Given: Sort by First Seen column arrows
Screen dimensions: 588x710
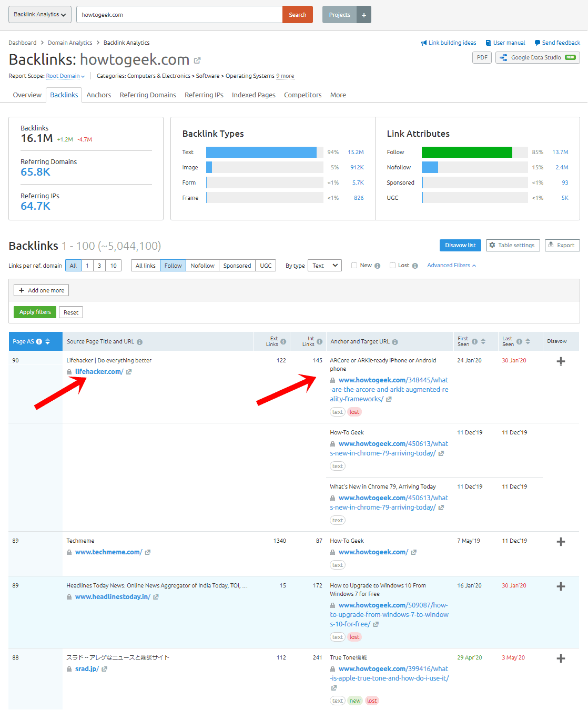Looking at the screenshot, I should 483,342.
